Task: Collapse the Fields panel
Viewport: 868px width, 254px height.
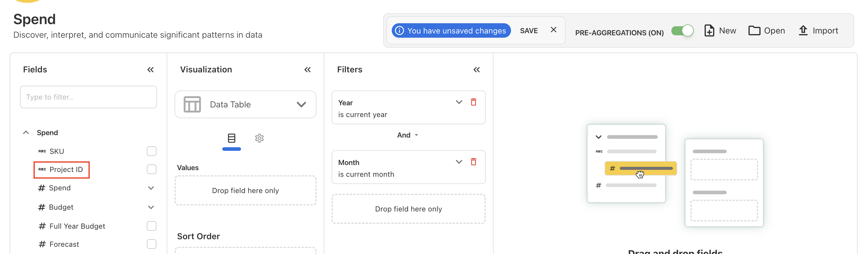Action: tap(150, 70)
